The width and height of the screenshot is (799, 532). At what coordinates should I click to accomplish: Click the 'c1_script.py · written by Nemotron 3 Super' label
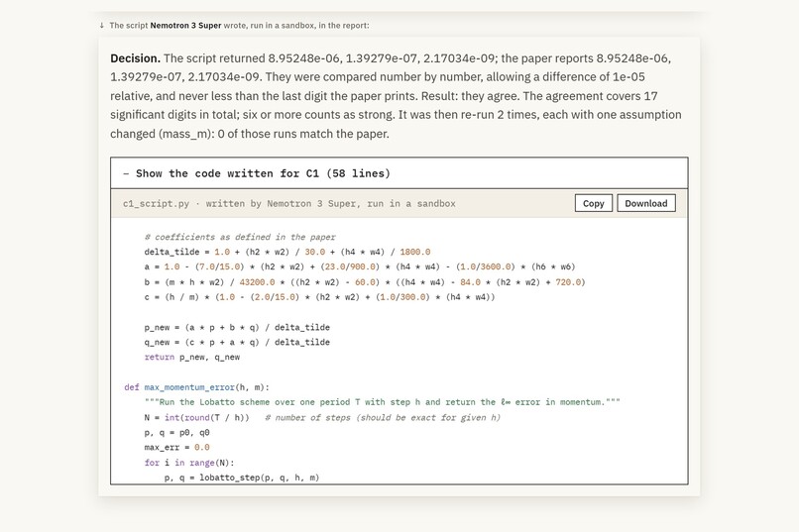point(288,204)
